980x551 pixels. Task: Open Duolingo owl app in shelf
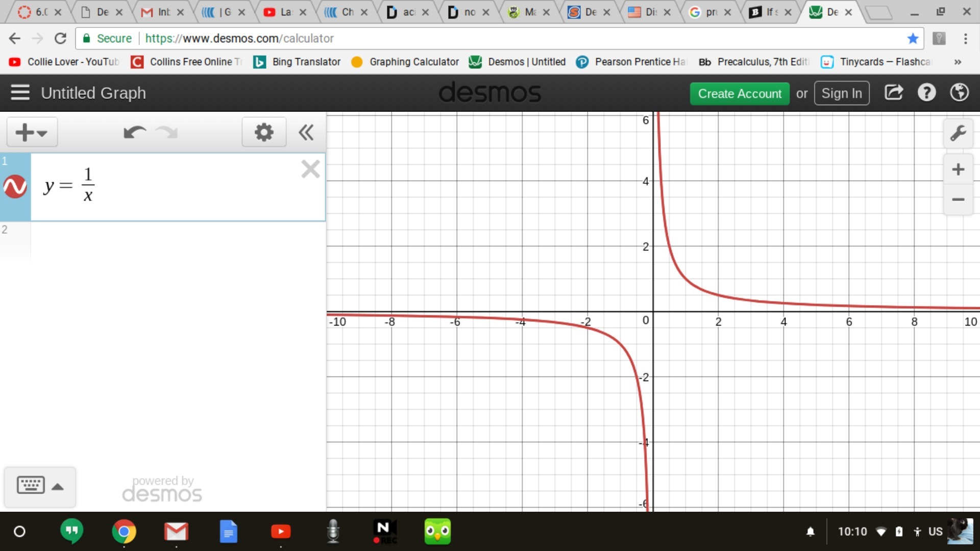tap(437, 532)
